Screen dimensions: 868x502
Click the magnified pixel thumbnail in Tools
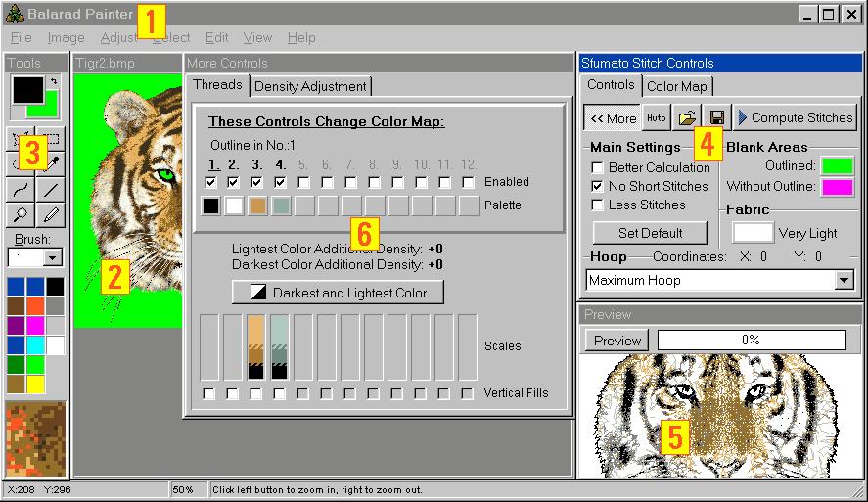pyautogui.click(x=35, y=439)
